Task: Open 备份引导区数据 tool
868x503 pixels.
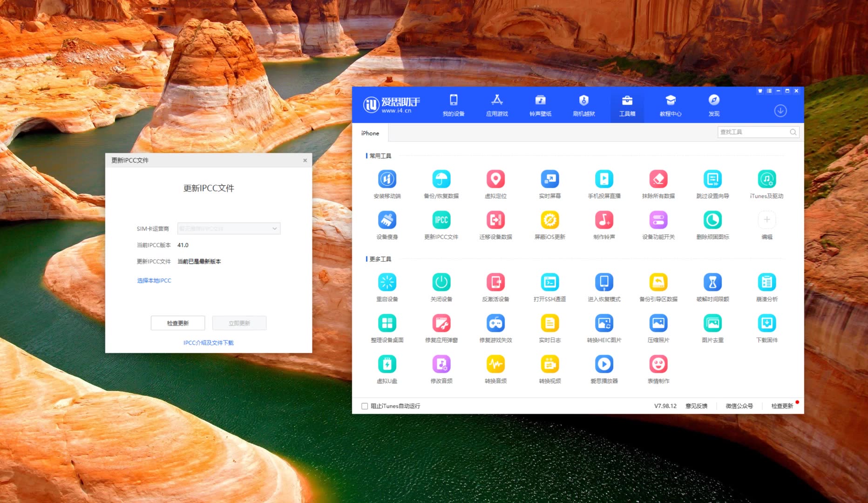Action: tap(658, 282)
